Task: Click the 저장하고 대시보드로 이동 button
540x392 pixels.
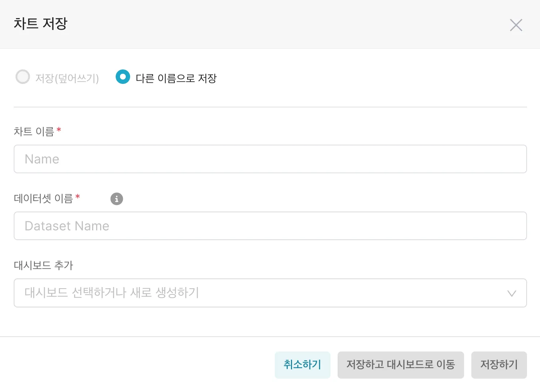Action: coord(400,365)
